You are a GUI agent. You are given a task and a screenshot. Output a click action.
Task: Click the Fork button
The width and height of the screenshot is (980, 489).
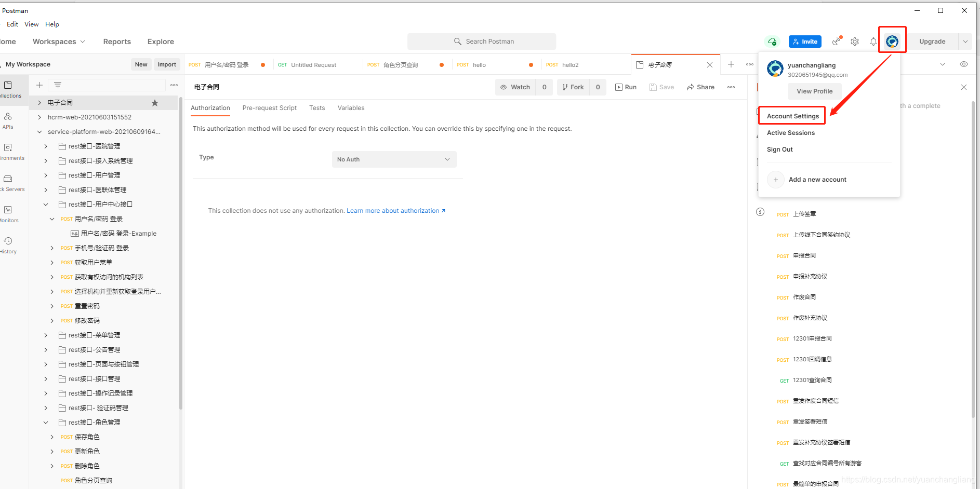573,87
